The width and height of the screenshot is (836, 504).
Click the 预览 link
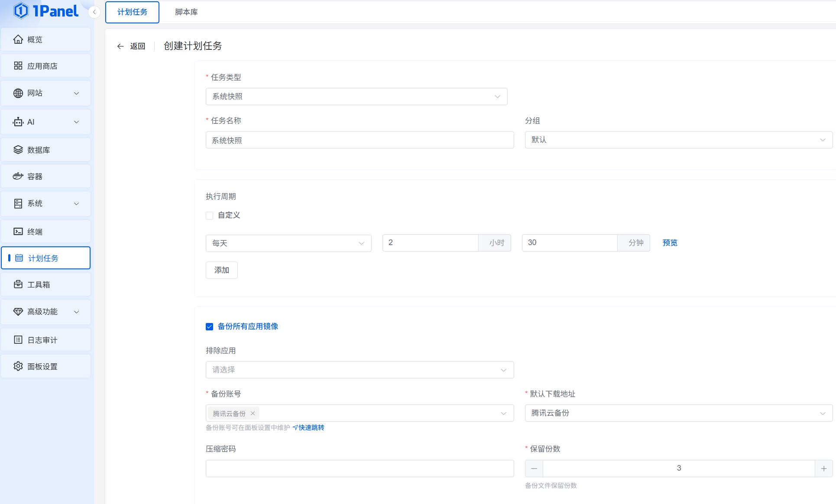[x=670, y=243]
